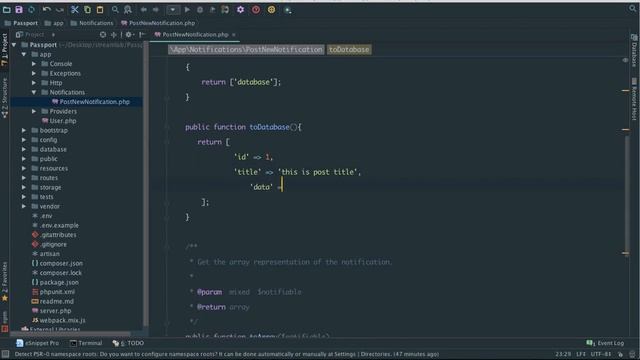Click the Save All toolbar icon
The image size is (640, 360).
point(19,9)
